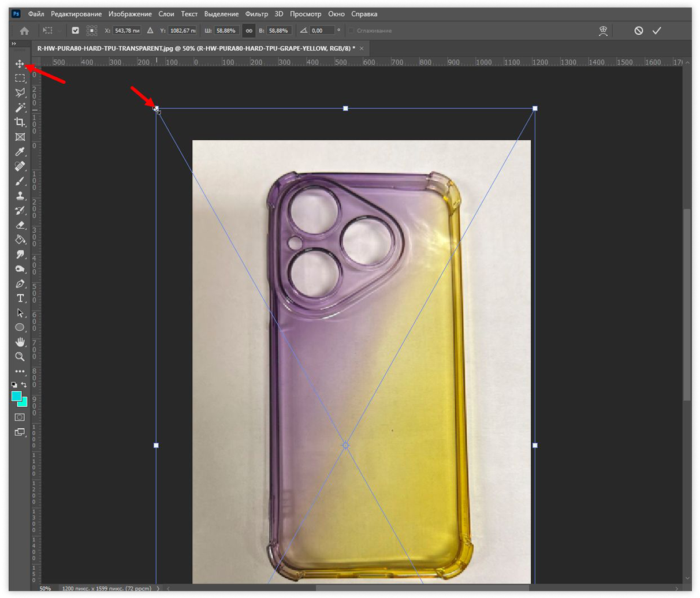Select the Move tool
The height and width of the screenshot is (598, 700).
click(x=20, y=64)
